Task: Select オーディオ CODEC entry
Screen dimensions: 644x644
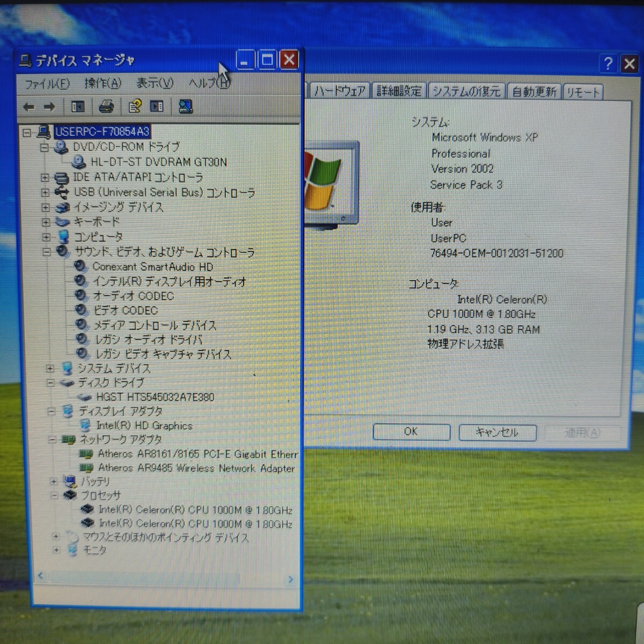Action: [134, 296]
